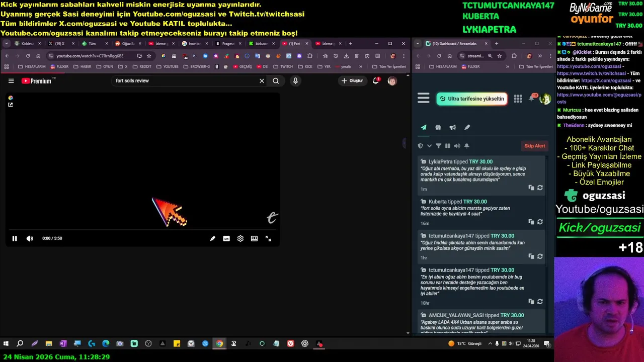644x362 pixels.
Task: Expand tab search dropdown in left browser
Action: tap(7, 44)
